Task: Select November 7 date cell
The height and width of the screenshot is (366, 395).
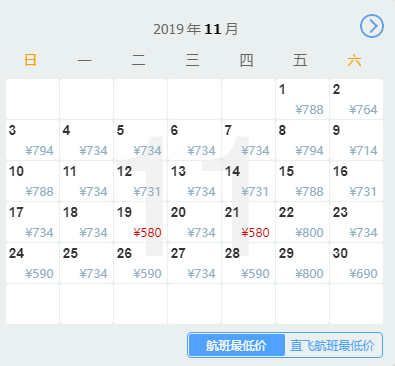Action: 248,140
